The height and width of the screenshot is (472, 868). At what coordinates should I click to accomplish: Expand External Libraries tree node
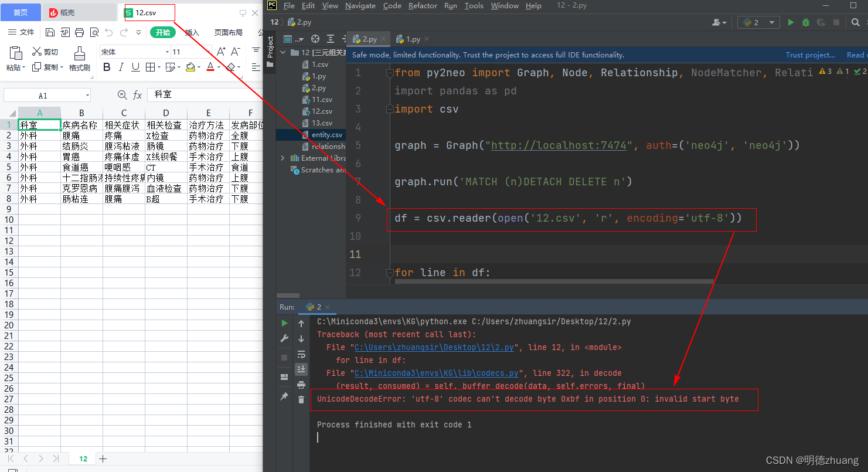(283, 158)
